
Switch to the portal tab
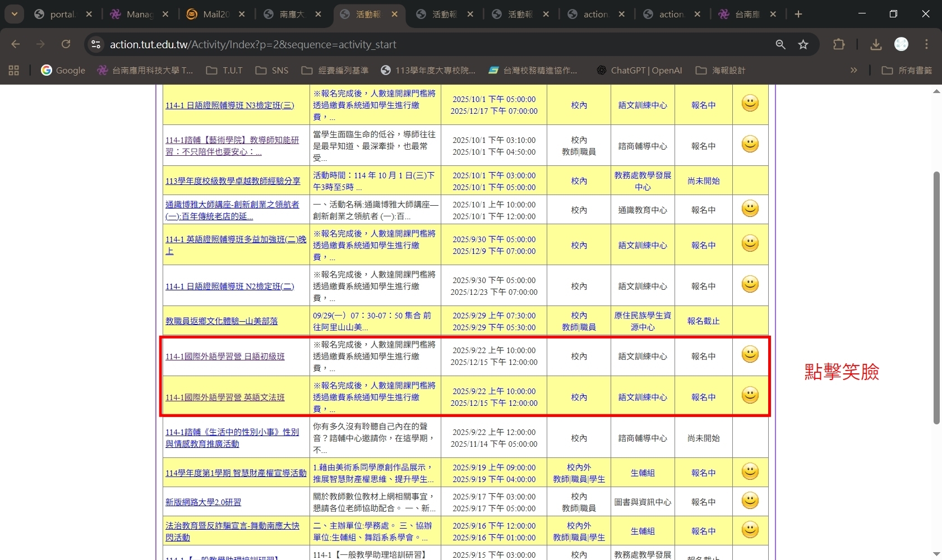[x=62, y=14]
